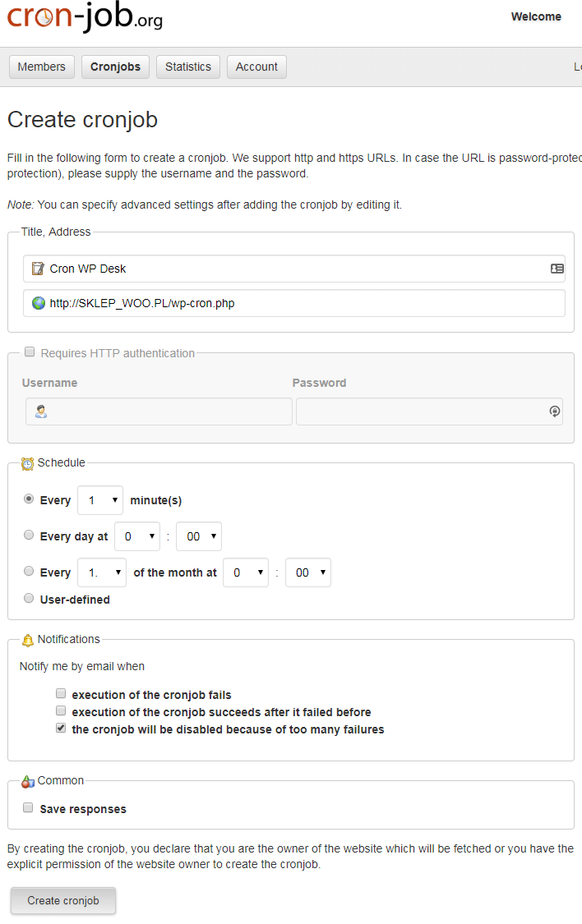The width and height of the screenshot is (582, 924).
Task: Go to the Account tab
Action: click(x=256, y=67)
